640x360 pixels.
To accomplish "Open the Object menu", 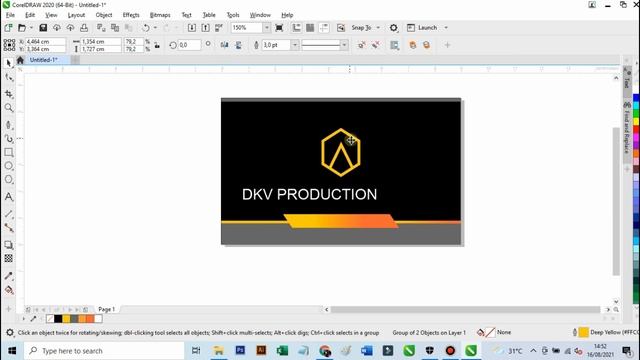I will [x=104, y=15].
